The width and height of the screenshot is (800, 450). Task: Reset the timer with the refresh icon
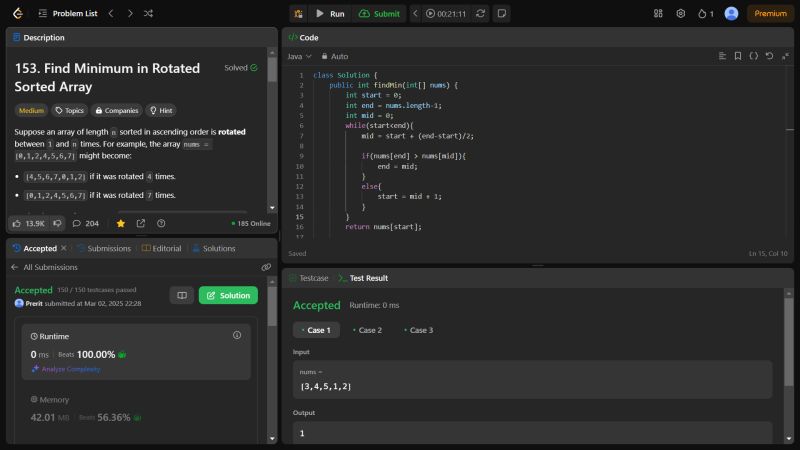click(481, 13)
